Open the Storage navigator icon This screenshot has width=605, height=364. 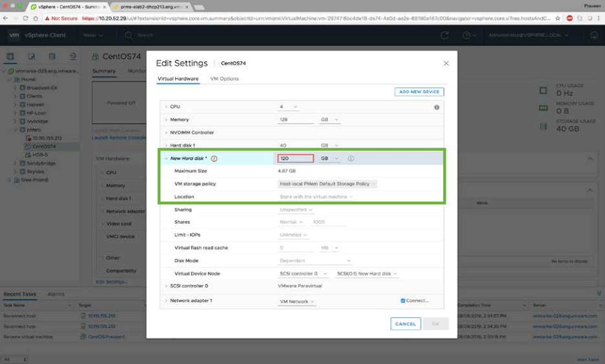click(52, 56)
